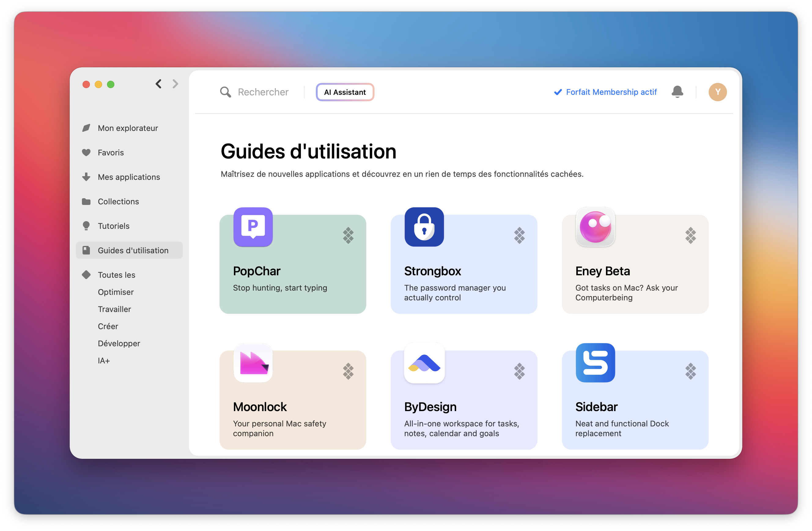Open Mon explorateur in sidebar

pos(129,128)
